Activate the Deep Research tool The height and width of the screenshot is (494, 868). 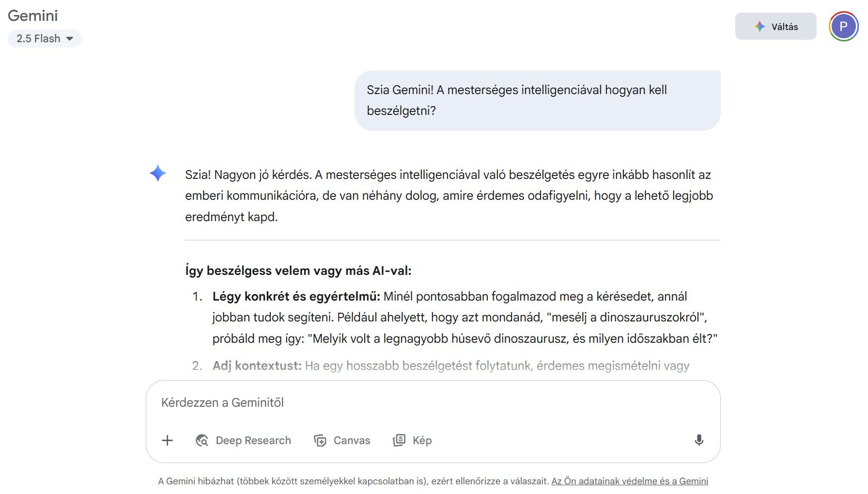pos(243,440)
